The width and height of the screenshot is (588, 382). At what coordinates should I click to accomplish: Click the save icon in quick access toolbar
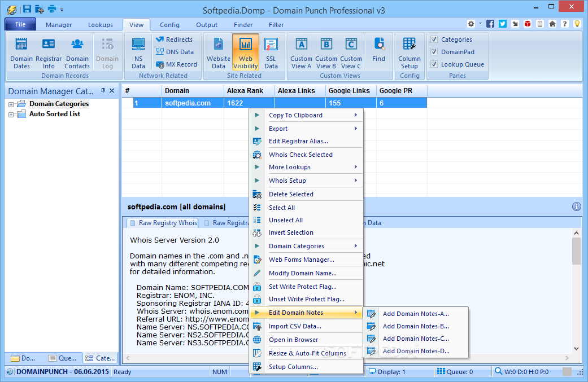(x=27, y=9)
